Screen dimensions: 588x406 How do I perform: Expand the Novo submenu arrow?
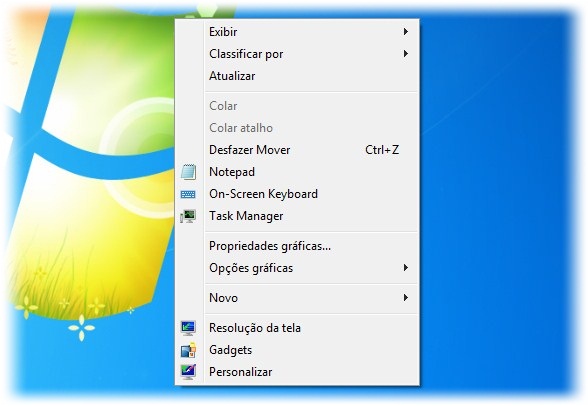pos(405,298)
